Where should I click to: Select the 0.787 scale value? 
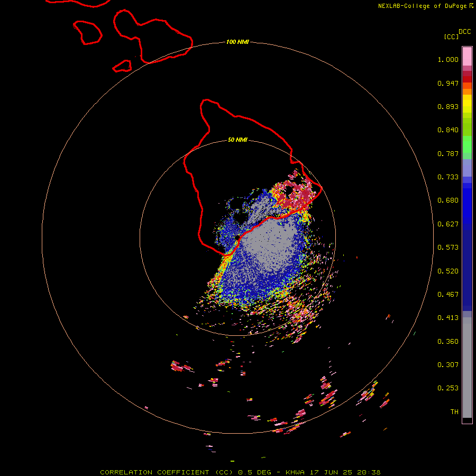pos(448,153)
